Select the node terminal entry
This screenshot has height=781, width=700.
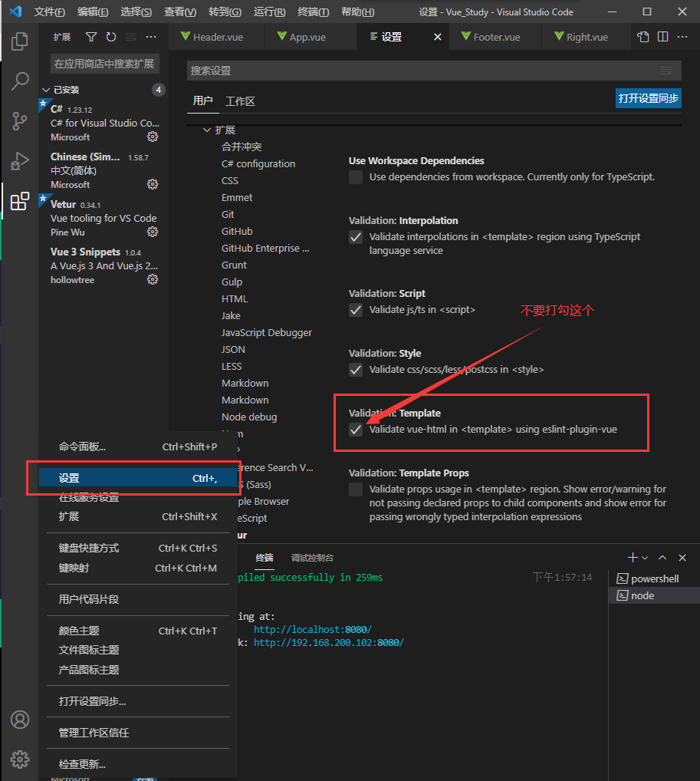(654, 595)
